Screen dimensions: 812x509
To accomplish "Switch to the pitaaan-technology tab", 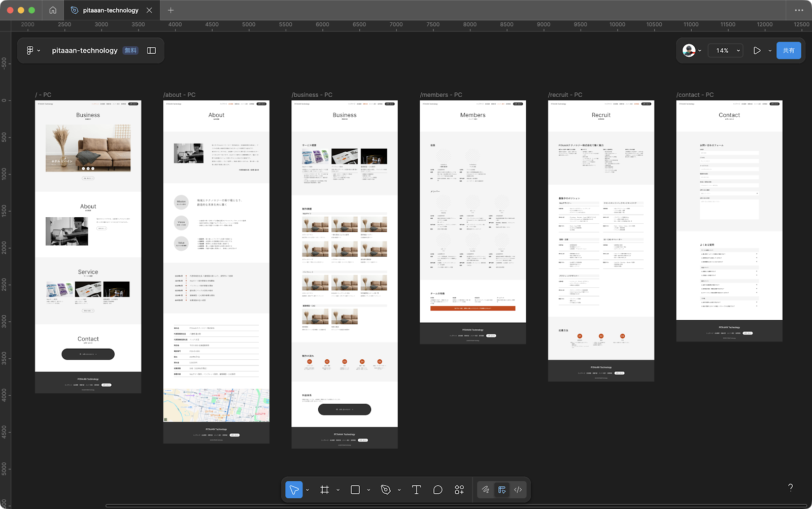I will click(x=111, y=10).
